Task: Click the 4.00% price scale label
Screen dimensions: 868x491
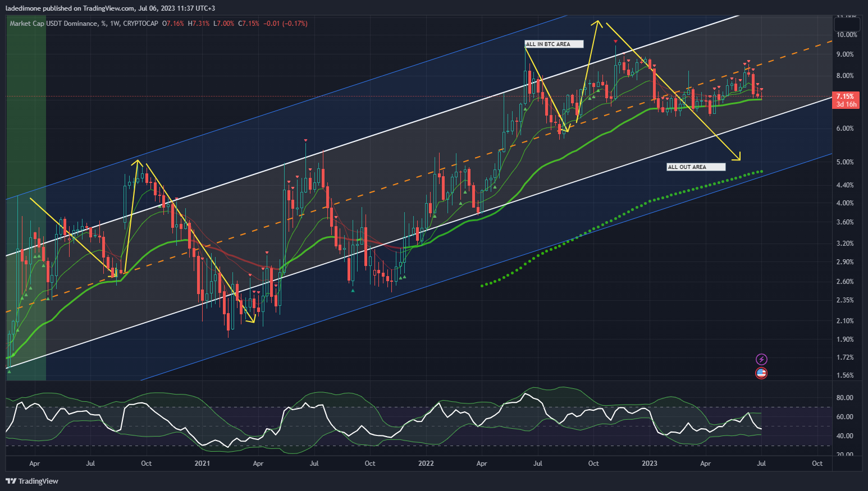Action: coord(845,203)
